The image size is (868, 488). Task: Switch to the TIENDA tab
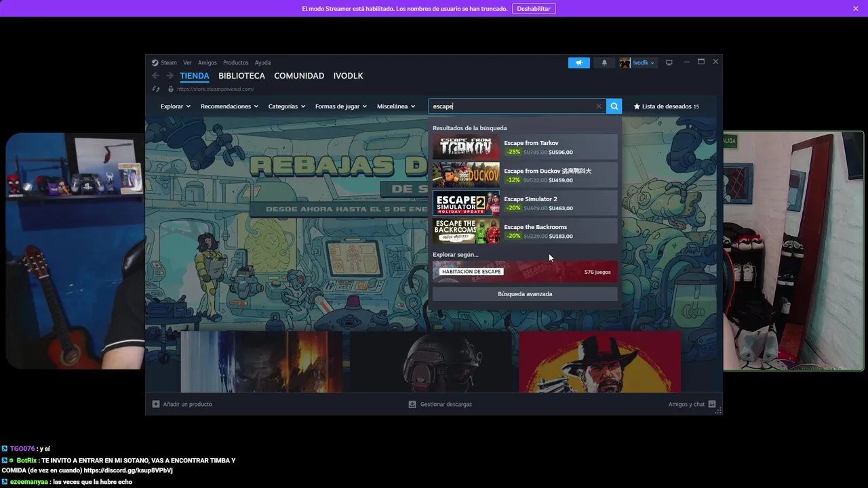[195, 76]
